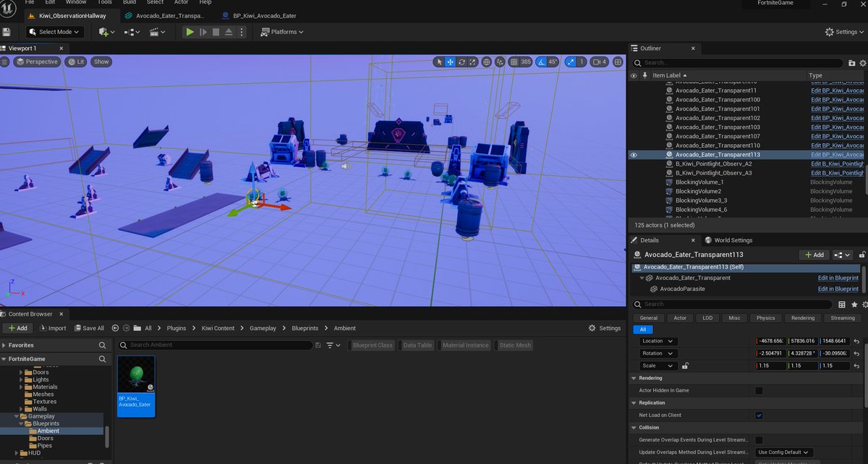
Task: Activate the Scale gizmo tool
Action: 472,62
